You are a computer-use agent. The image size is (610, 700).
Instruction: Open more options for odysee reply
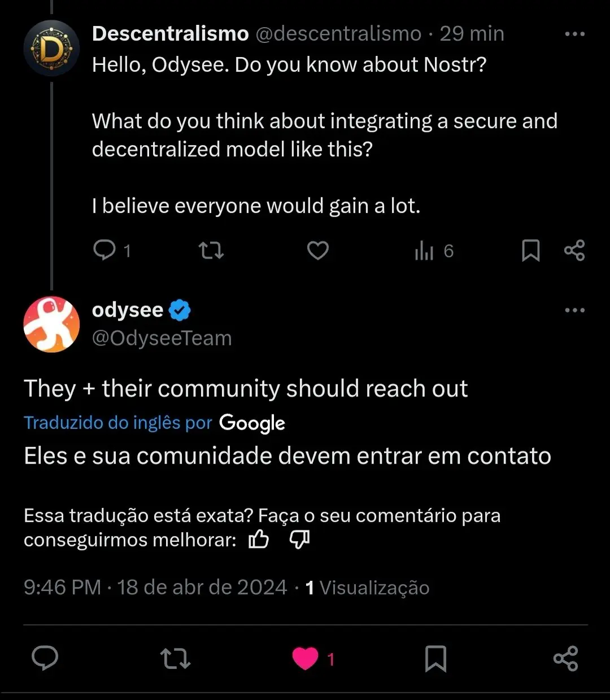pos(574,310)
